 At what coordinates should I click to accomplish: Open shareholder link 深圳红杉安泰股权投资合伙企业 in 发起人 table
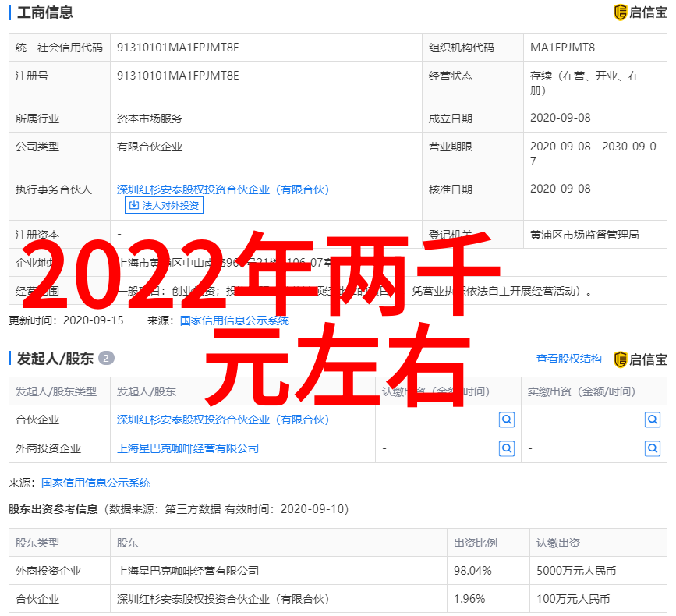pos(222,420)
